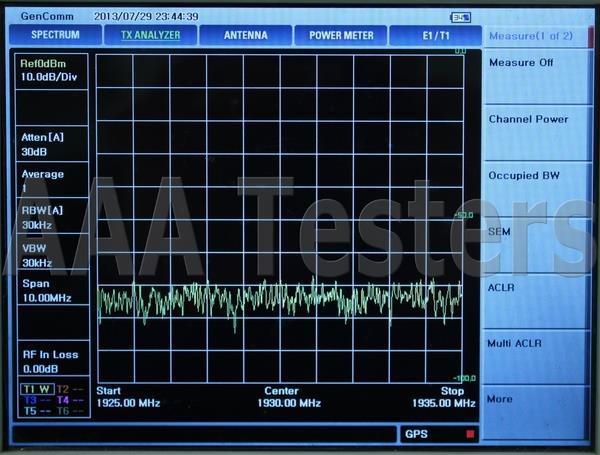Open the E1 / T1 tab

click(x=435, y=36)
